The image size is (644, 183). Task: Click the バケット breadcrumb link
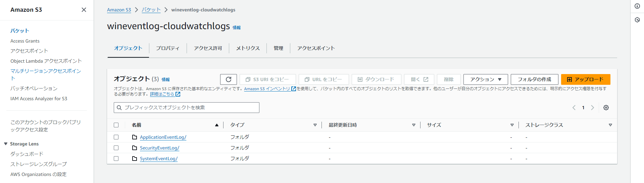[151, 10]
